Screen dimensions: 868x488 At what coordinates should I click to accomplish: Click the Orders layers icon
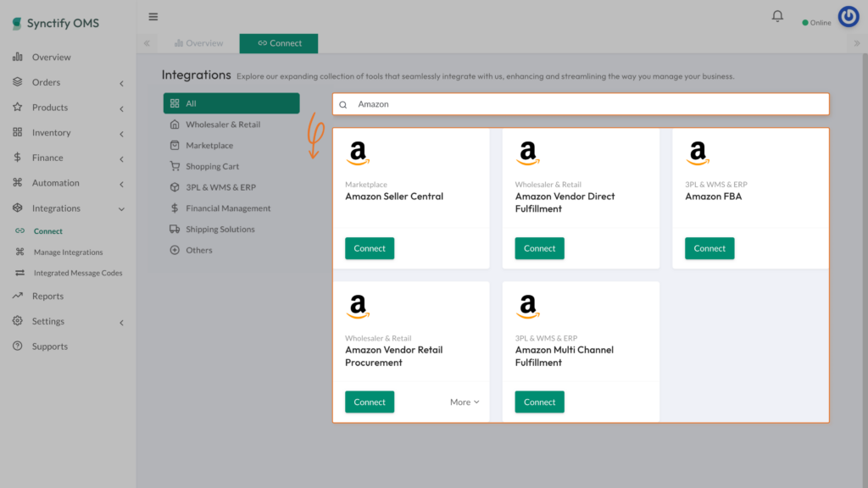point(18,82)
